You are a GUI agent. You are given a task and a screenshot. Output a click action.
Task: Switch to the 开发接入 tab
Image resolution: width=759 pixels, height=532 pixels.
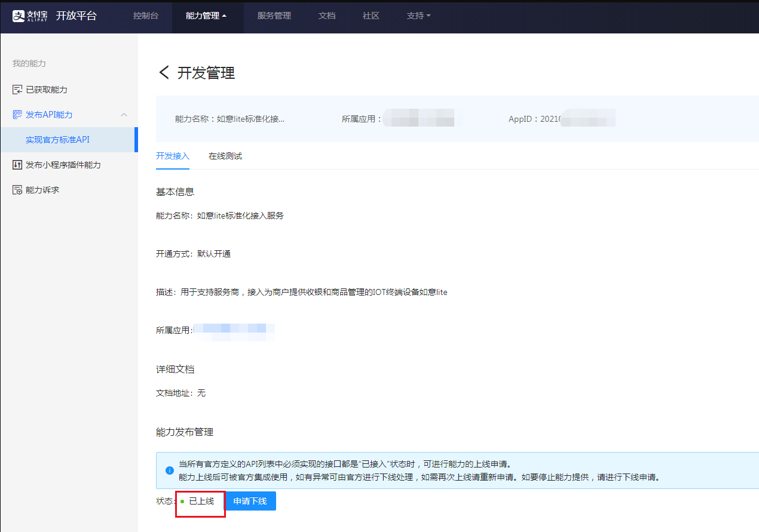click(173, 156)
